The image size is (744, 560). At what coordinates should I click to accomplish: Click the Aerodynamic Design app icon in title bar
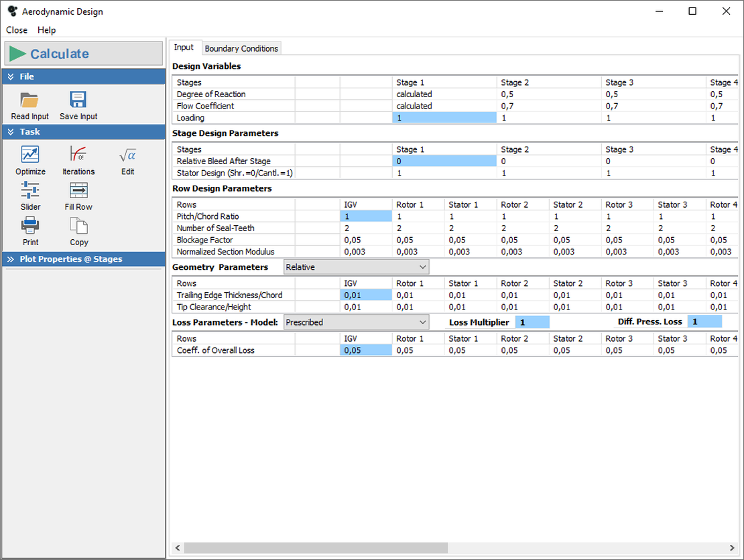12,11
